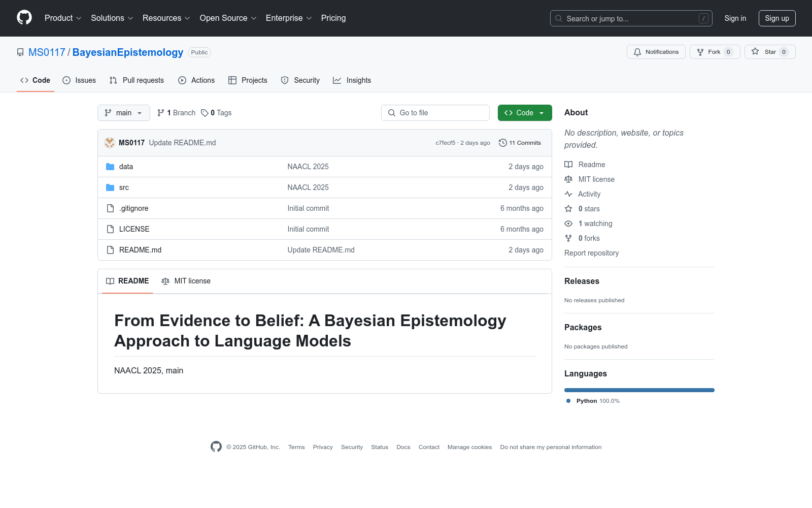Screen dimensions: 812x508
Task: Switch to the Pull requests tab
Action: (137, 80)
